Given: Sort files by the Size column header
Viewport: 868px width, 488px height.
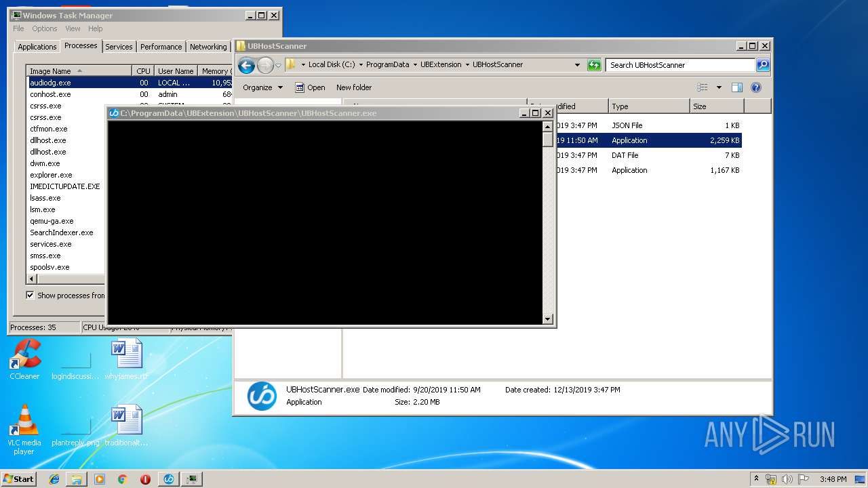Looking at the screenshot, I should [x=717, y=106].
